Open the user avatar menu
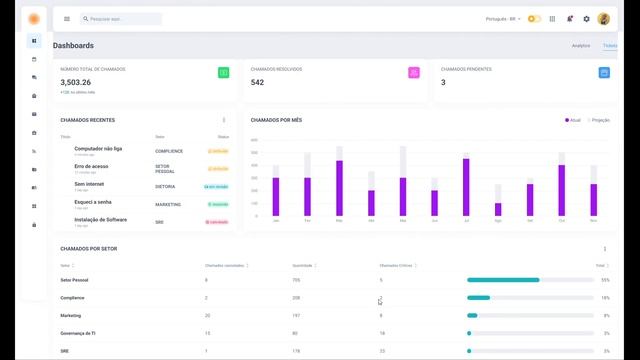Image resolution: width=640 pixels, height=360 pixels. tap(604, 19)
